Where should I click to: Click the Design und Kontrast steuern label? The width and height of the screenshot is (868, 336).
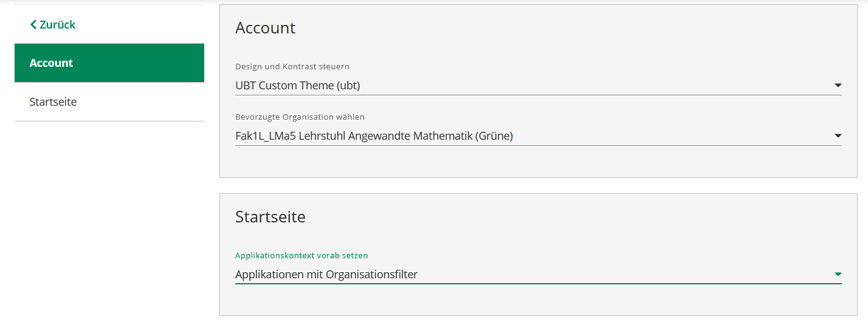[292, 66]
